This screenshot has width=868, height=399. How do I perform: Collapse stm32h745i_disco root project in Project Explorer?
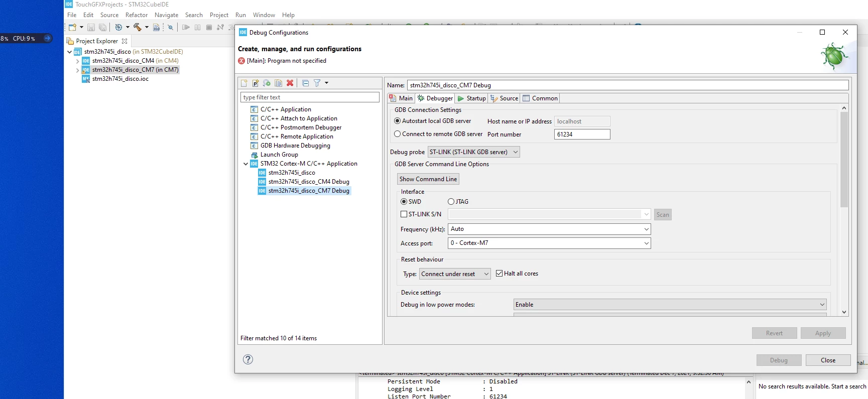[x=69, y=52]
